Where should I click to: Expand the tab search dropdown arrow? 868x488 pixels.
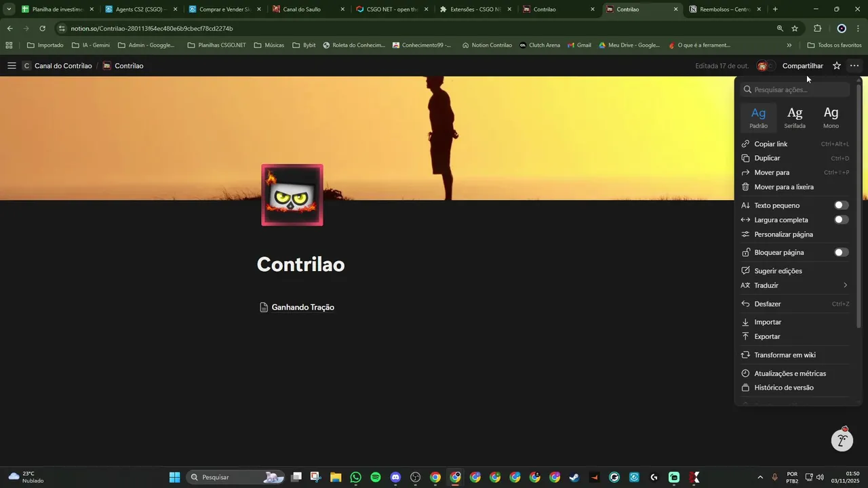pos(9,9)
